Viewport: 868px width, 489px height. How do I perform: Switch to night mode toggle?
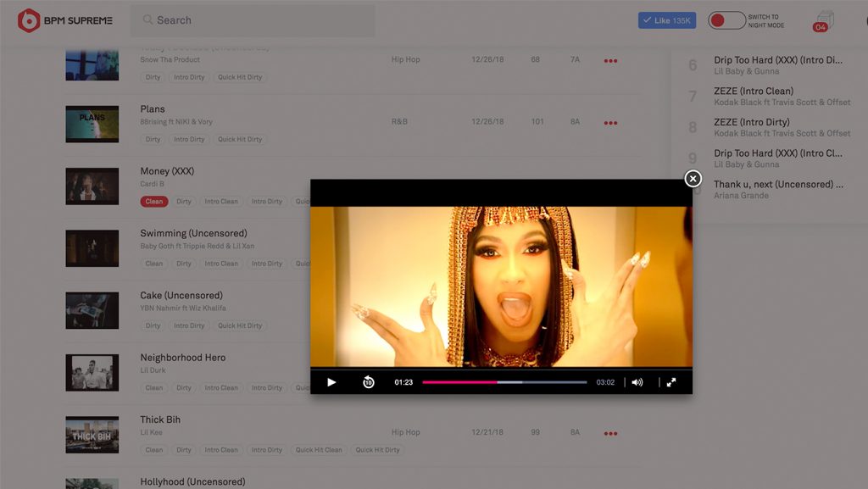(726, 20)
